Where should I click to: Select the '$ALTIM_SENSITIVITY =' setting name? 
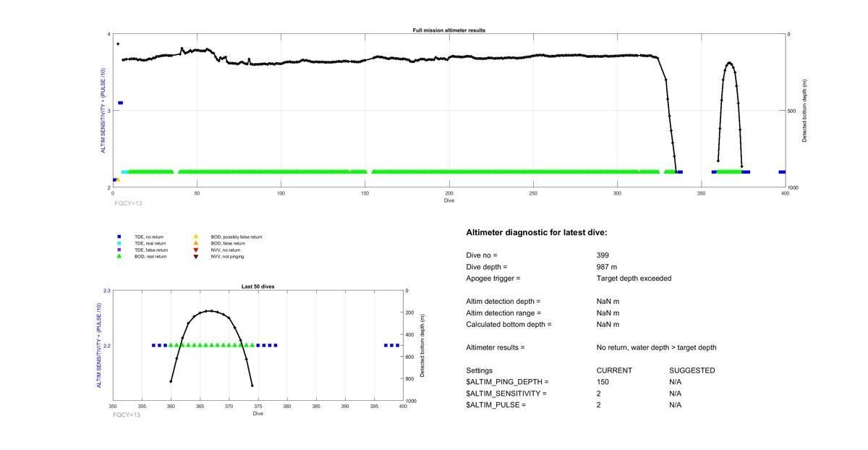(x=506, y=394)
